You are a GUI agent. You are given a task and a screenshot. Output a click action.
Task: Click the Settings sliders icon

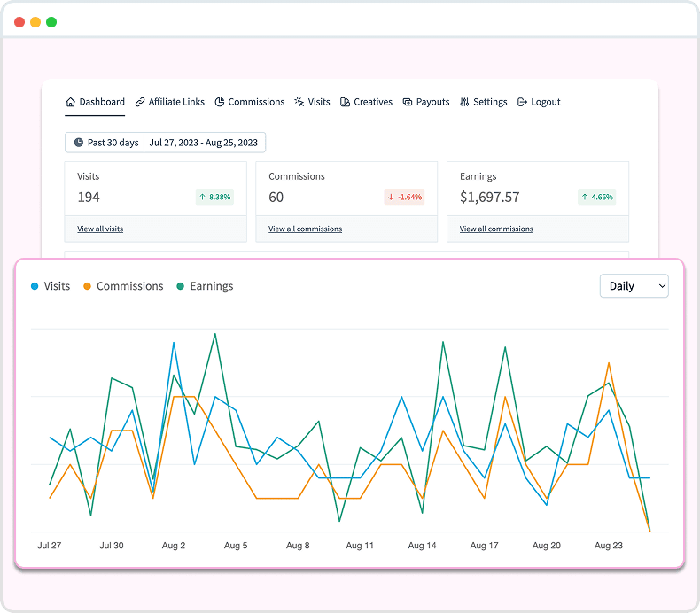click(464, 102)
